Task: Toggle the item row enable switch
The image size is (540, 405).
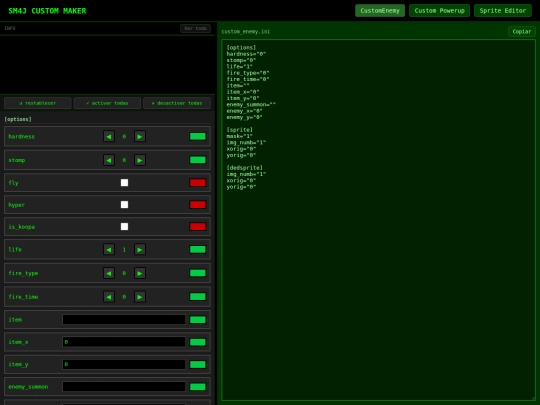Action: click(x=198, y=320)
